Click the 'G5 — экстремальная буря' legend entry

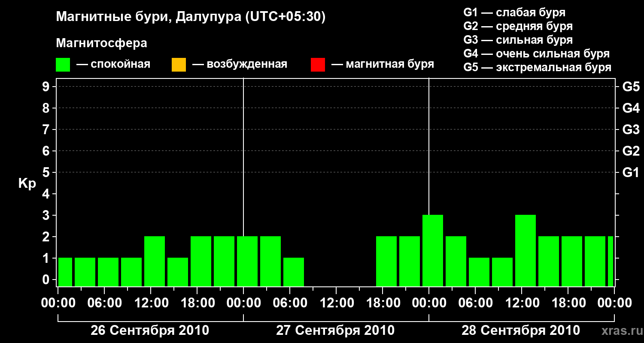pos(538,68)
